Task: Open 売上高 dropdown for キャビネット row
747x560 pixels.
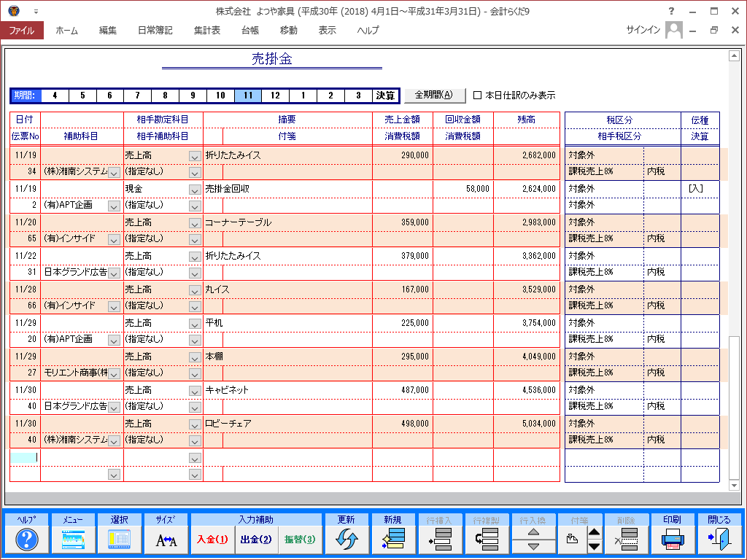Action: [194, 391]
